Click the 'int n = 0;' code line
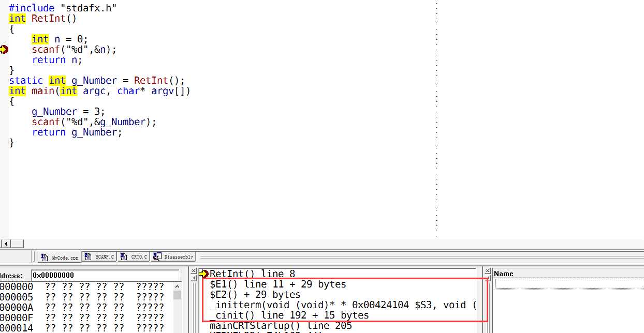This screenshot has width=644, height=333. tap(60, 39)
